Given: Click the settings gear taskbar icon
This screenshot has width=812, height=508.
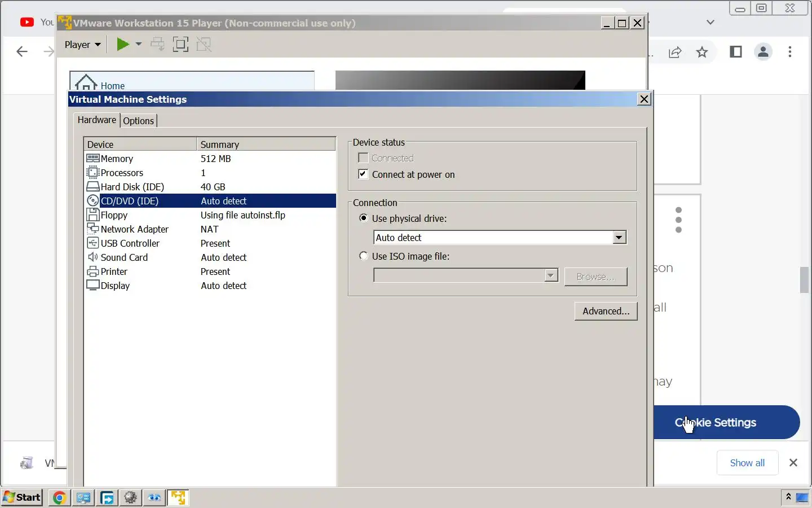Looking at the screenshot, I should point(131,498).
